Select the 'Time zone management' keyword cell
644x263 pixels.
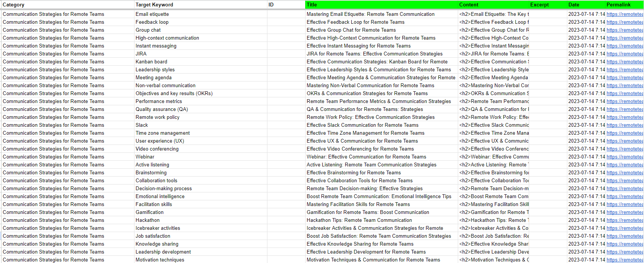coord(162,133)
